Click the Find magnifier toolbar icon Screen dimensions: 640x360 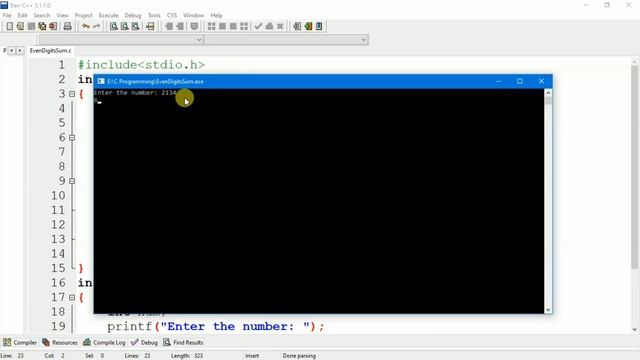coord(114,26)
